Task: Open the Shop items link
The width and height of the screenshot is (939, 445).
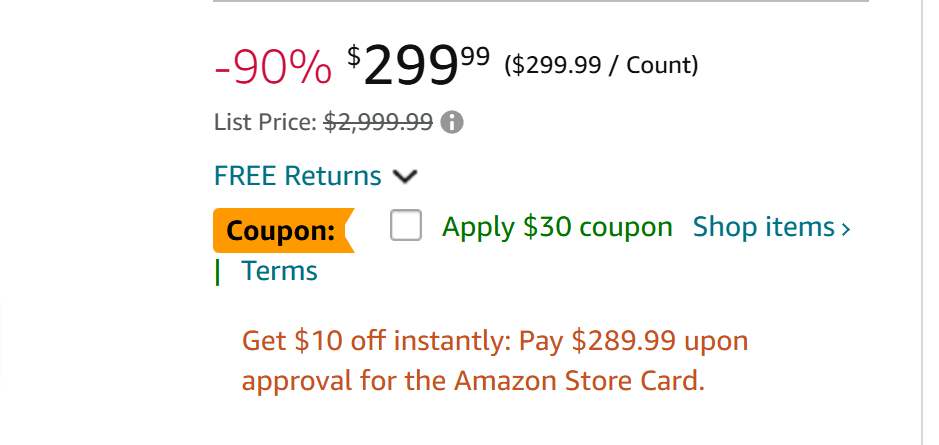Action: point(764,227)
